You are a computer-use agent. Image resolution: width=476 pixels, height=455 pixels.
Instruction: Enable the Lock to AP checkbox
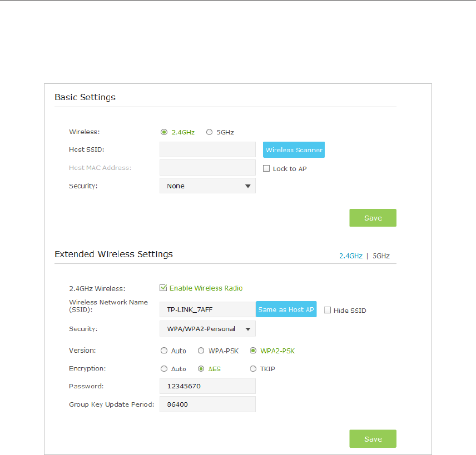click(266, 168)
